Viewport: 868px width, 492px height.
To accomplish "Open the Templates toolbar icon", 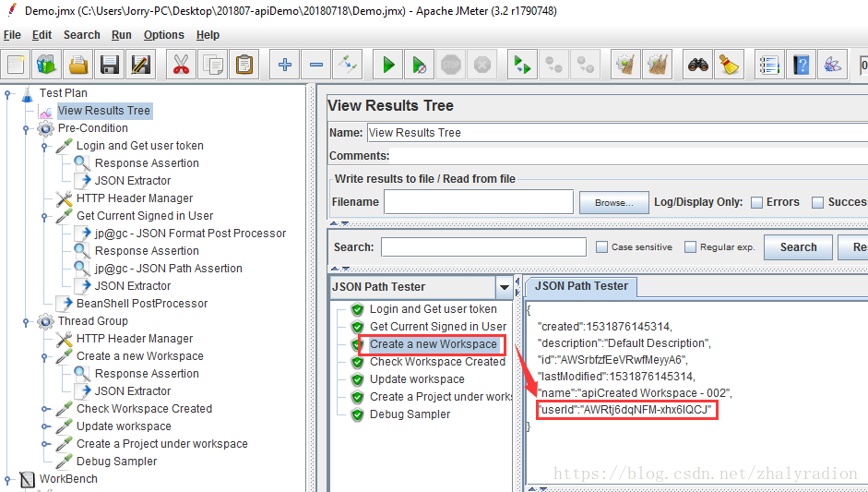I will [46, 65].
